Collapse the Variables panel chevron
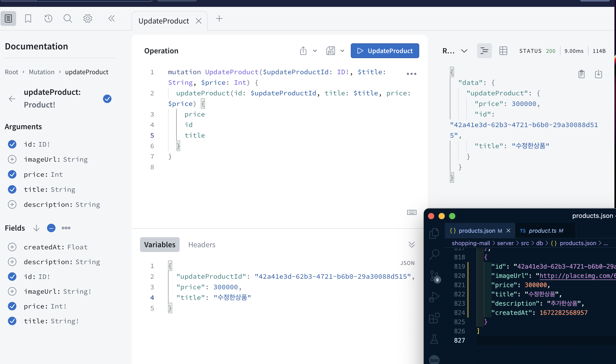This screenshot has width=616, height=364. (412, 244)
